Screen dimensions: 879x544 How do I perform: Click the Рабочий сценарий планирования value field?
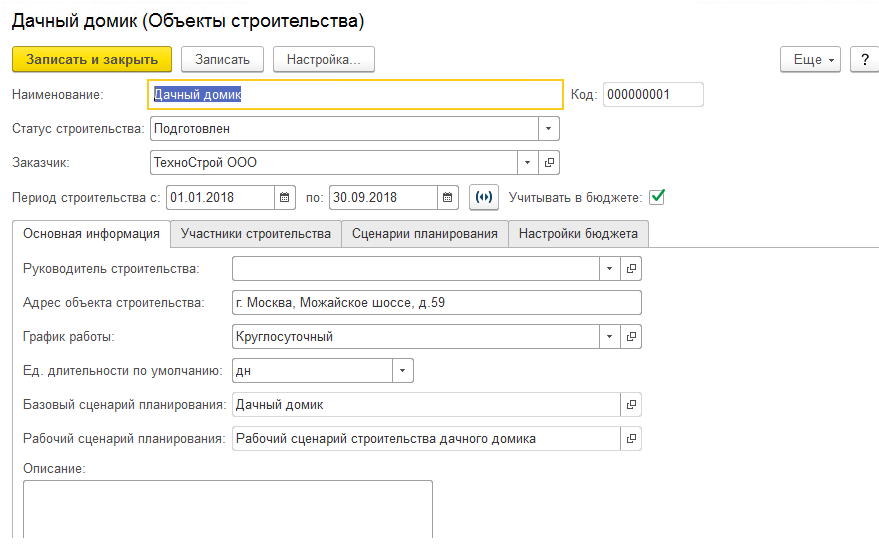click(x=426, y=439)
